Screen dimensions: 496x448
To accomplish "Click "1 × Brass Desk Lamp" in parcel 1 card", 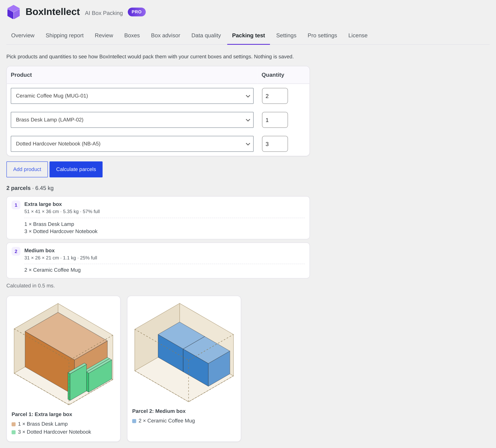I will [49, 224].
